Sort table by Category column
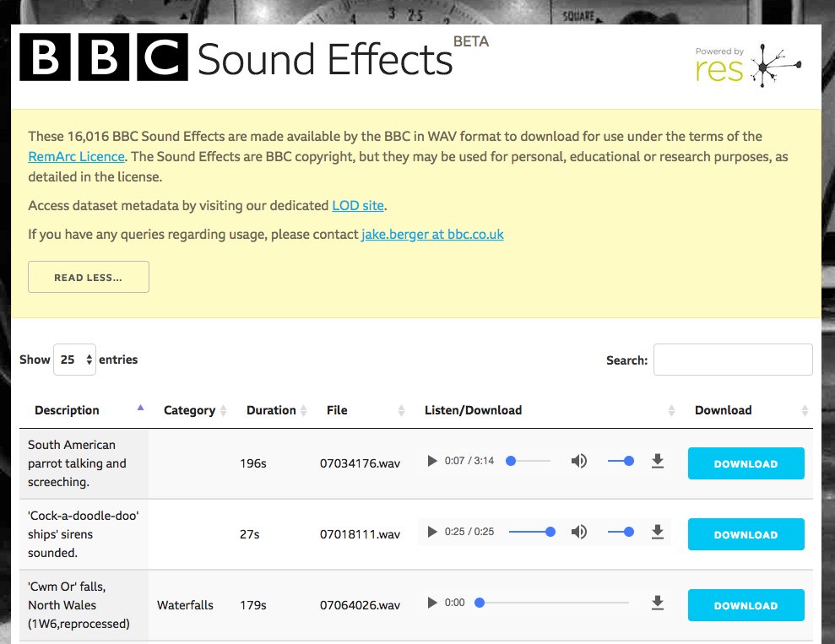 click(195, 410)
